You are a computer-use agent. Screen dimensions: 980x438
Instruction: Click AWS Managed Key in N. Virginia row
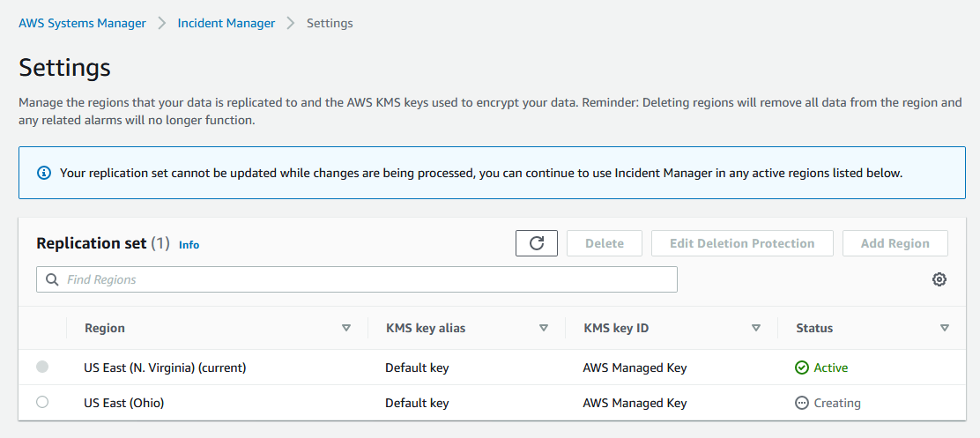tap(635, 368)
